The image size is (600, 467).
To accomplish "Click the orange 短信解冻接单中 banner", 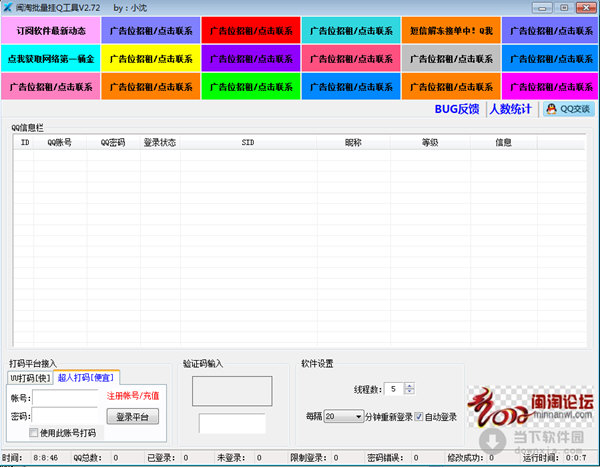I will pos(451,30).
